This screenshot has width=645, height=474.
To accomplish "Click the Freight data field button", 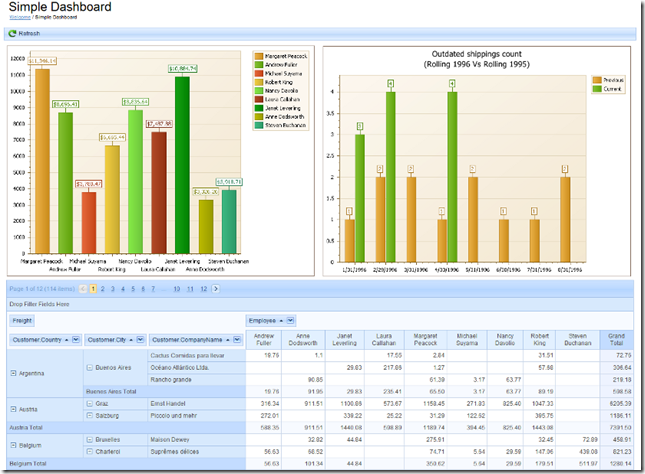I will click(22, 321).
